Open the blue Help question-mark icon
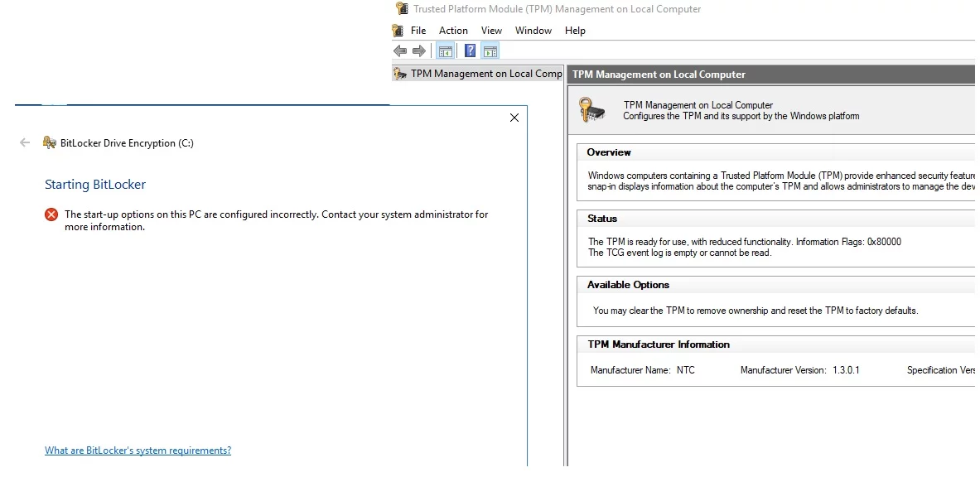Image resolution: width=980 pixels, height=477 pixels. [x=470, y=51]
